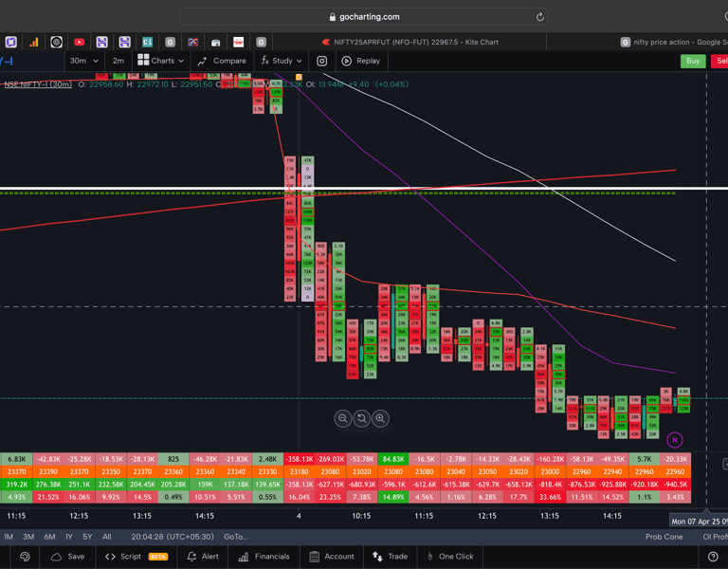
Task: Click the purple N circle badge on chart
Action: [x=675, y=440]
